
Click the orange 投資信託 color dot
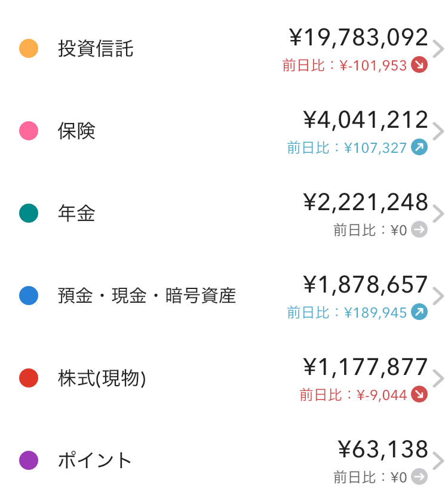[x=29, y=48]
